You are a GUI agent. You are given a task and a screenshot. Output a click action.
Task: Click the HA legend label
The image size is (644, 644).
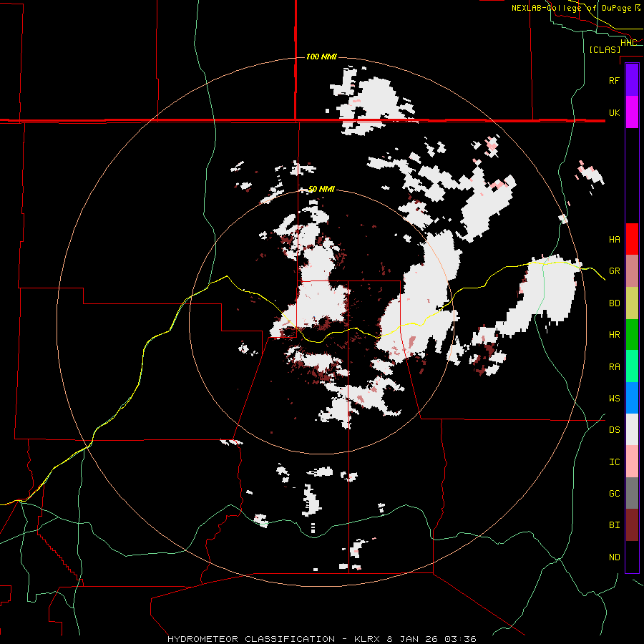[614, 240]
